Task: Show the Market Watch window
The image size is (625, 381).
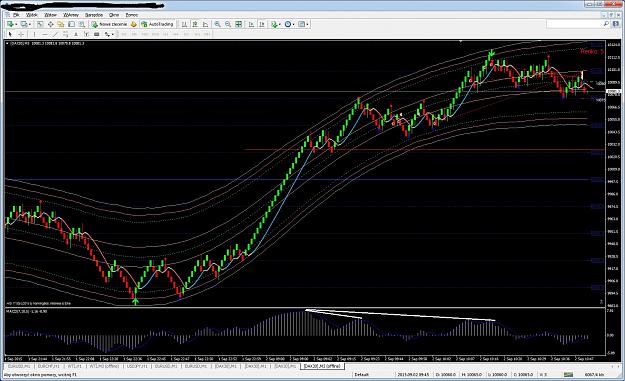Action: point(40,24)
